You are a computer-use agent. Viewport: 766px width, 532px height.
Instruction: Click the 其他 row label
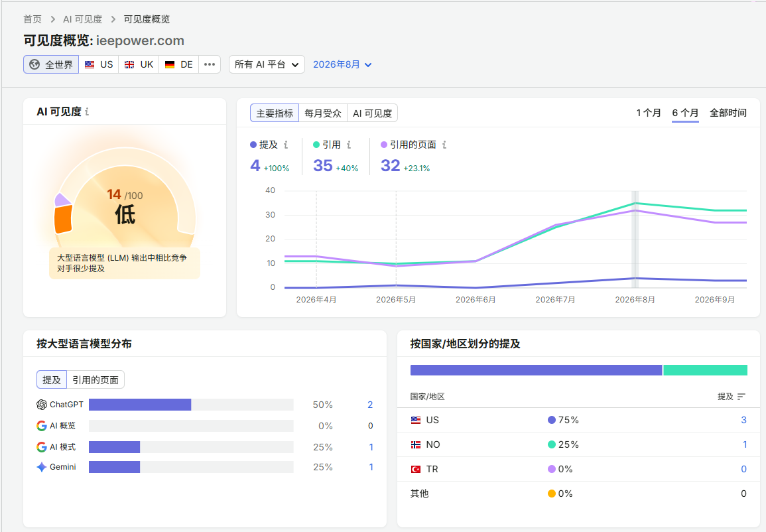click(420, 494)
